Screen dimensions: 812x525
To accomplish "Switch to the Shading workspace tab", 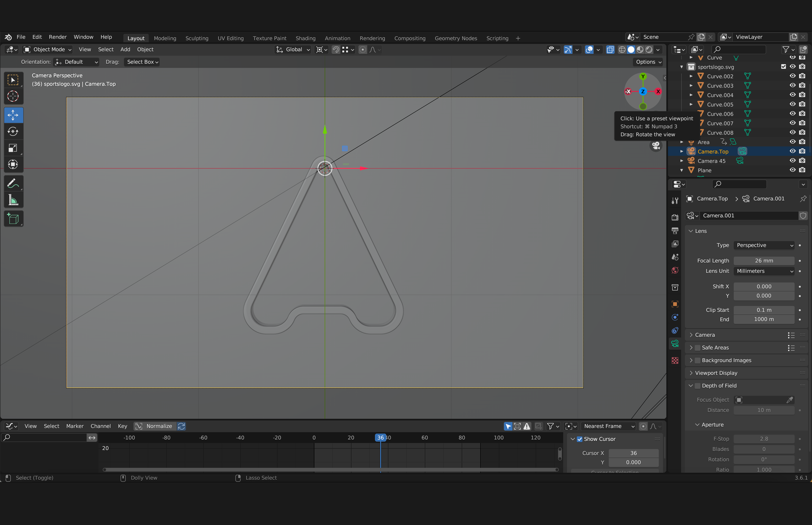I will click(x=305, y=38).
